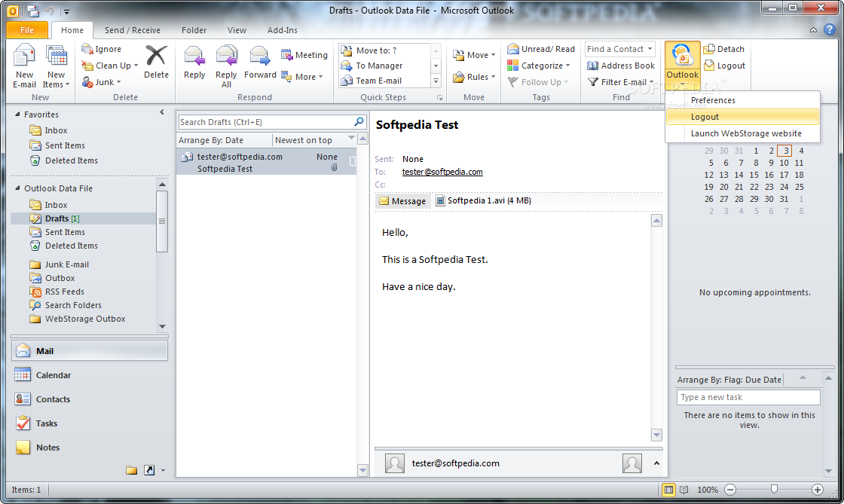Click the Mail navigation button
Screen dimensions: 844x504
point(90,351)
